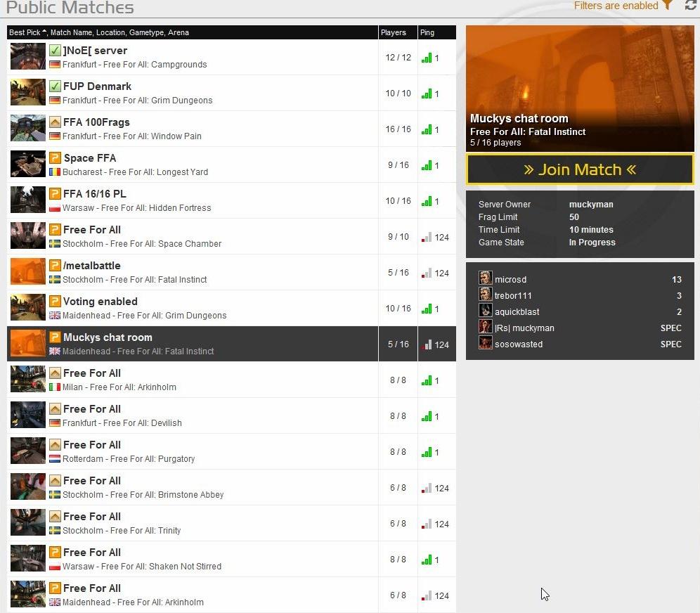Click the orange icon beside Space FFA

(55, 157)
